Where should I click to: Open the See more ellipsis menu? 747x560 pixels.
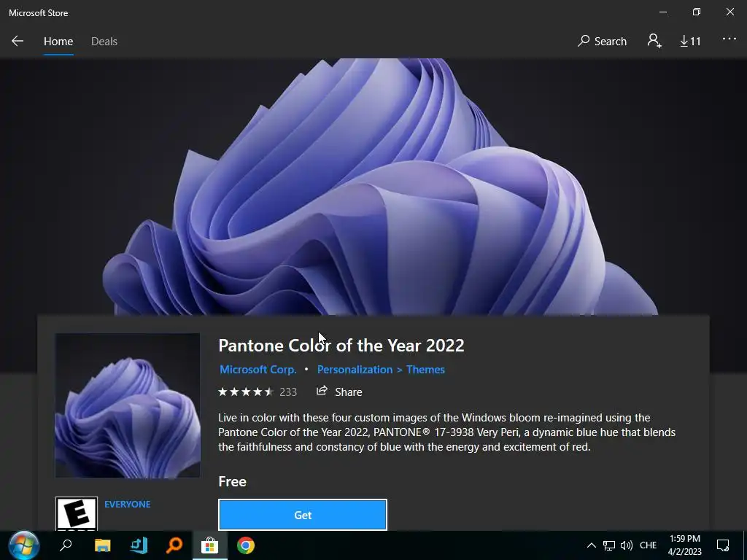pyautogui.click(x=729, y=39)
